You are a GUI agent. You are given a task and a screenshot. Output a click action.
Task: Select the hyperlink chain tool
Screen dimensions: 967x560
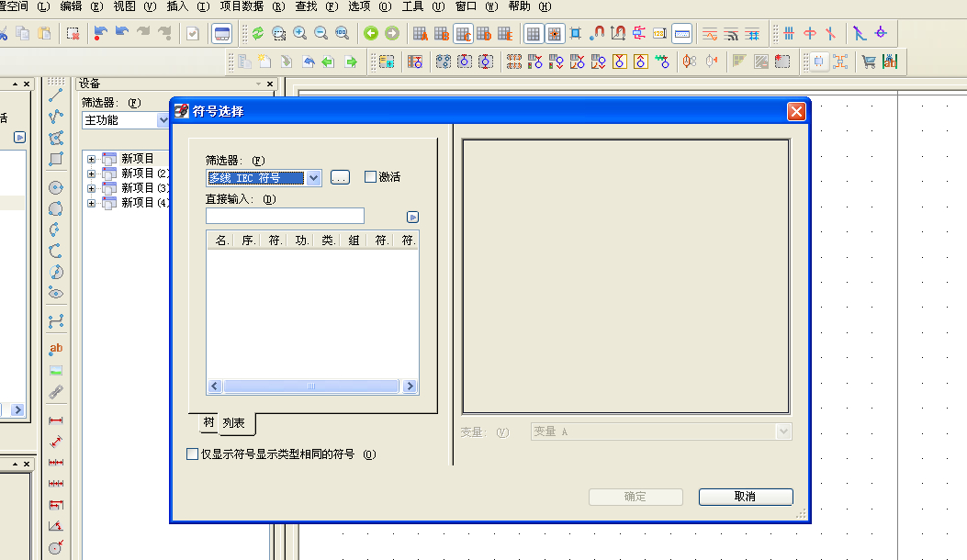tap(55, 392)
